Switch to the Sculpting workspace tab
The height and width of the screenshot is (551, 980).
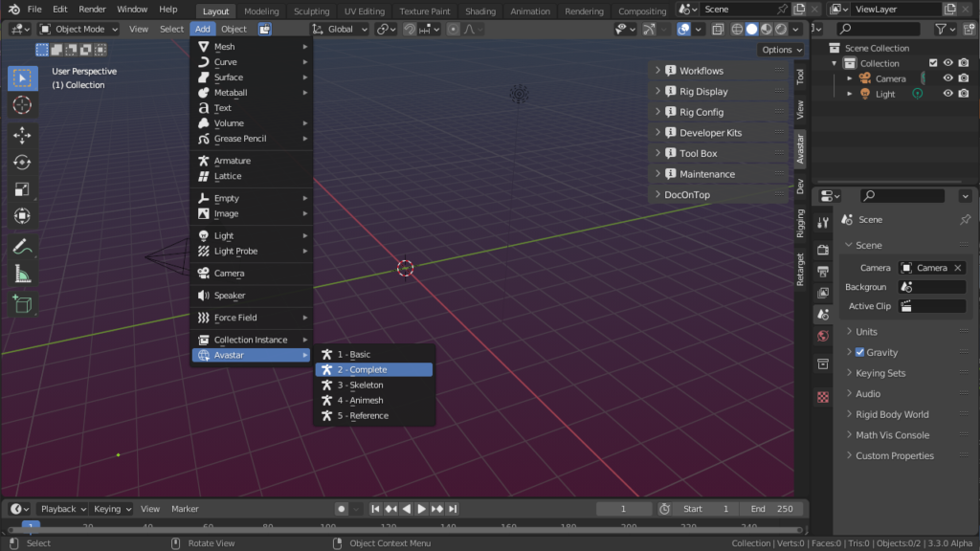pos(311,11)
